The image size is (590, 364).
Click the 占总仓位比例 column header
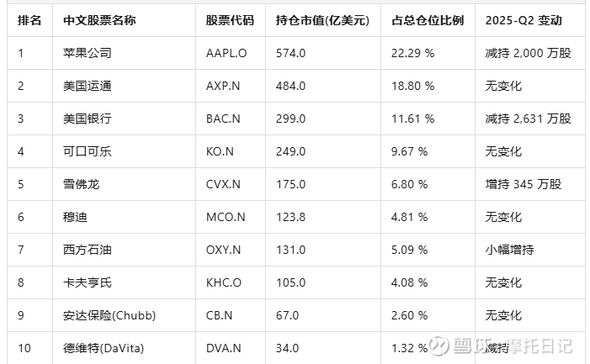coord(428,20)
